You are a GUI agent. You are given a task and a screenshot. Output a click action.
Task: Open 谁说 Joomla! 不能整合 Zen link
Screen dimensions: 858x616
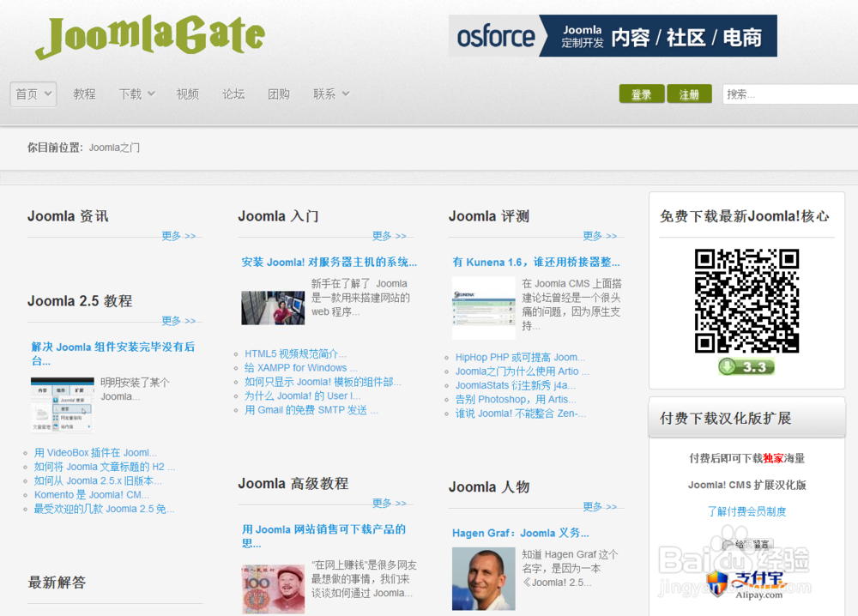(x=521, y=414)
